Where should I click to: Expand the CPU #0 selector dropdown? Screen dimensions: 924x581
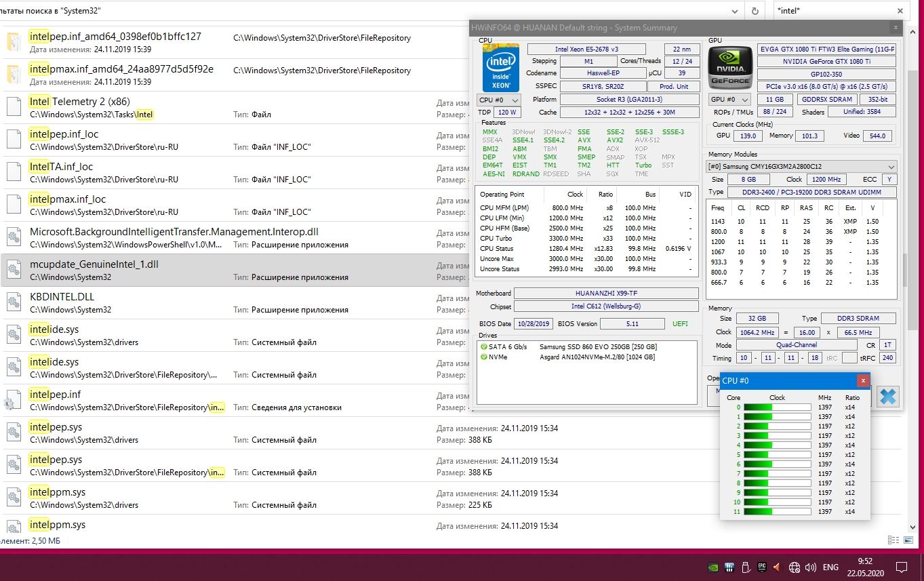(499, 100)
